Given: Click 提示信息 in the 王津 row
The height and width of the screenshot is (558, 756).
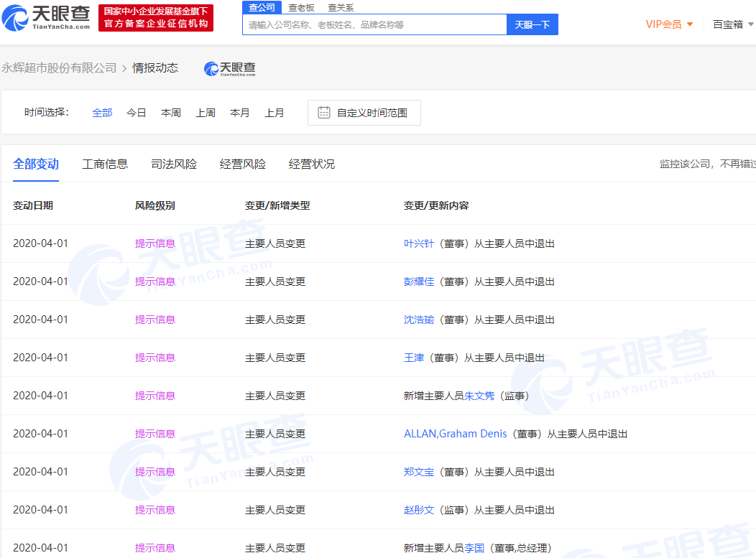Looking at the screenshot, I should pyautogui.click(x=155, y=358).
